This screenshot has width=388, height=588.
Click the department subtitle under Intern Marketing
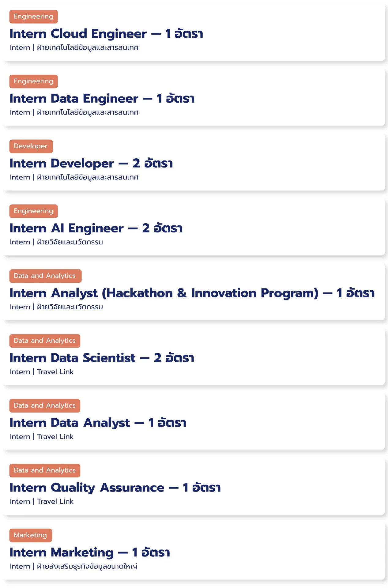tap(87, 566)
